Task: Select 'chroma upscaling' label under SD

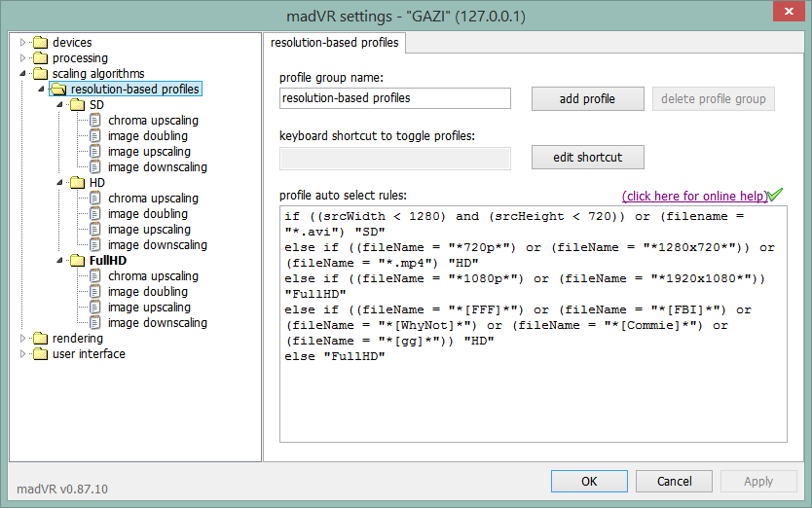Action: point(153,121)
